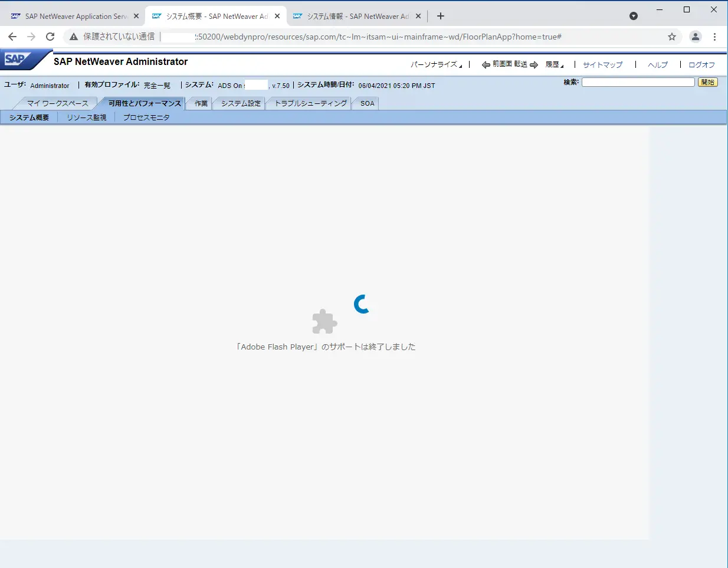Open the ヘルプ link

point(658,65)
